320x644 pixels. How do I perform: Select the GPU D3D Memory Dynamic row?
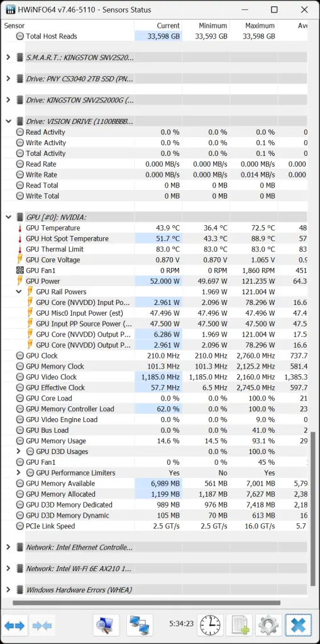[154, 516]
